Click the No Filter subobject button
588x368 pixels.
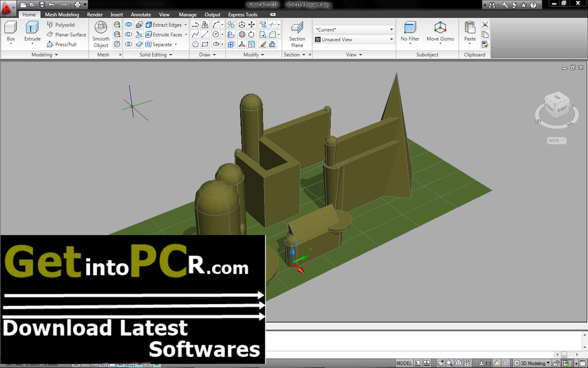410,32
